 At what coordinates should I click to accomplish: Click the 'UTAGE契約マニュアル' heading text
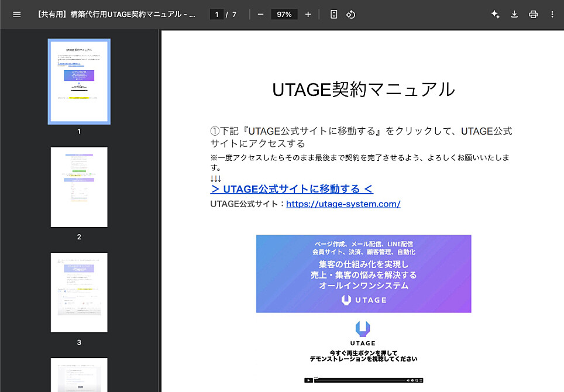pyautogui.click(x=364, y=90)
